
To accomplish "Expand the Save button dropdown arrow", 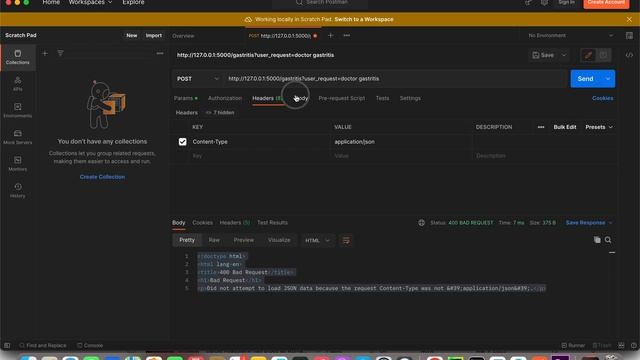I will point(564,55).
